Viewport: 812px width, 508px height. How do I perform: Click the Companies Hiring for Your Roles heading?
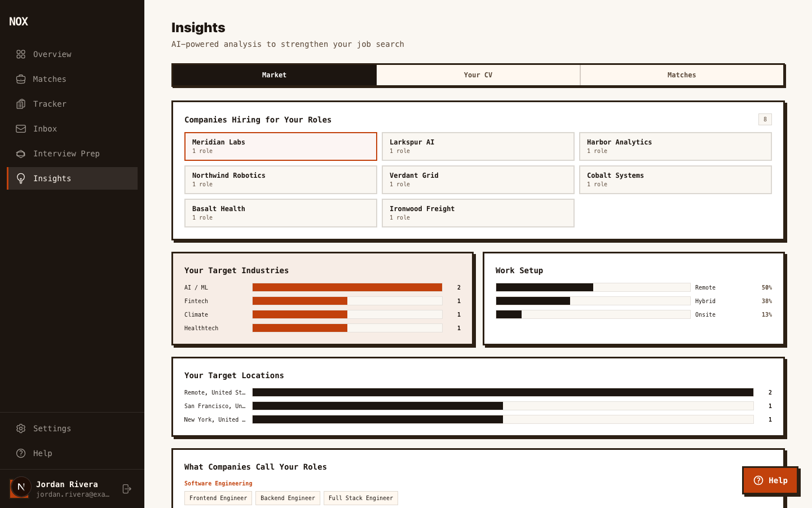point(258,120)
